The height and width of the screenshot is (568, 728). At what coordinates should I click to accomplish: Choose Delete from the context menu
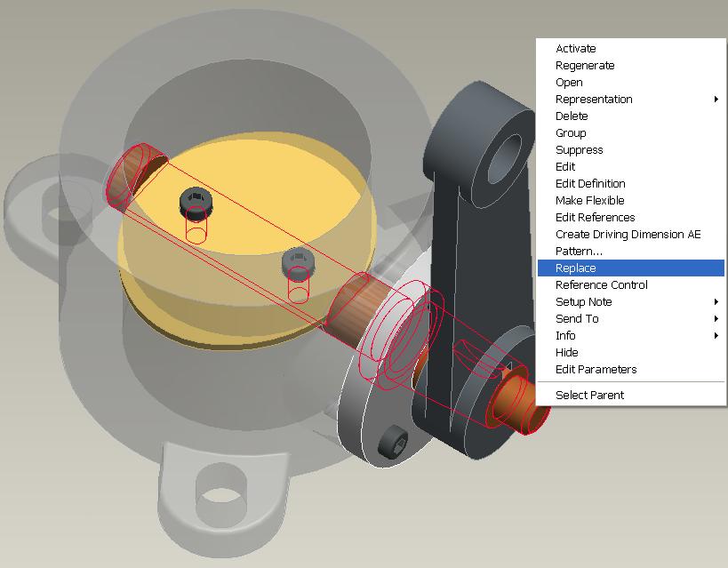[x=630, y=116]
